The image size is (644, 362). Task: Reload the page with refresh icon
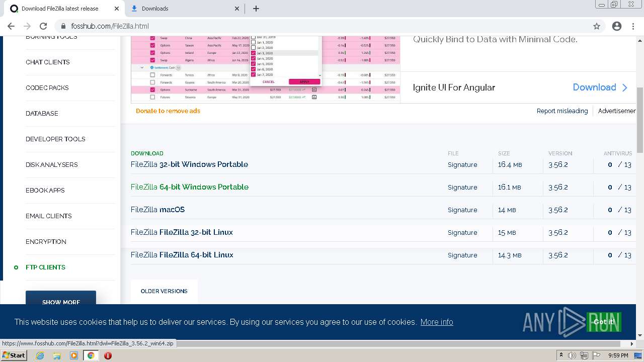[43, 26]
